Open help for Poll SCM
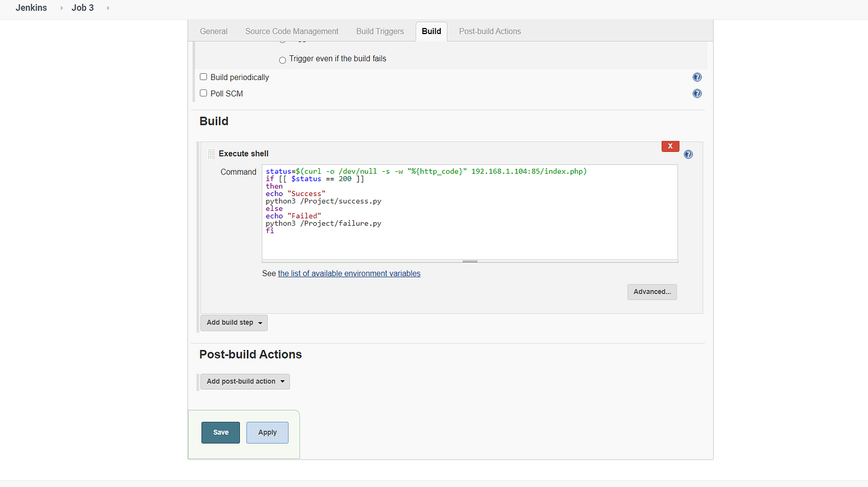868x487 pixels. [x=697, y=93]
